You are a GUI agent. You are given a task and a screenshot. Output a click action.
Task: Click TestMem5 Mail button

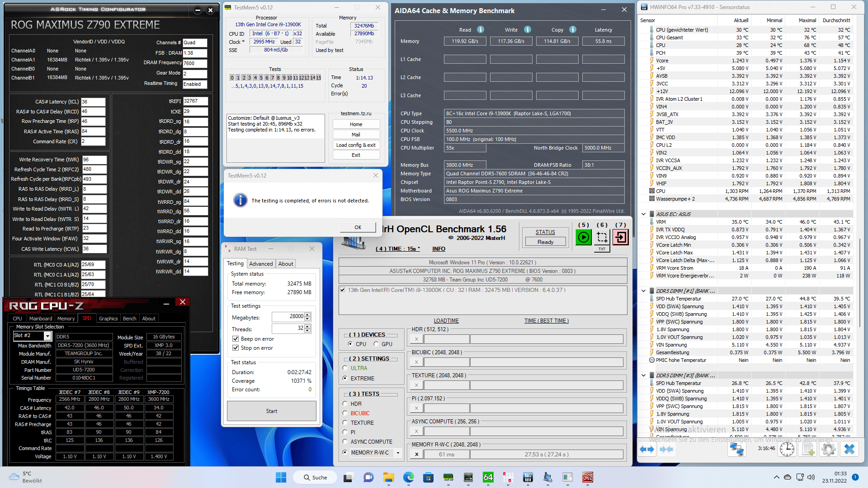coord(356,135)
